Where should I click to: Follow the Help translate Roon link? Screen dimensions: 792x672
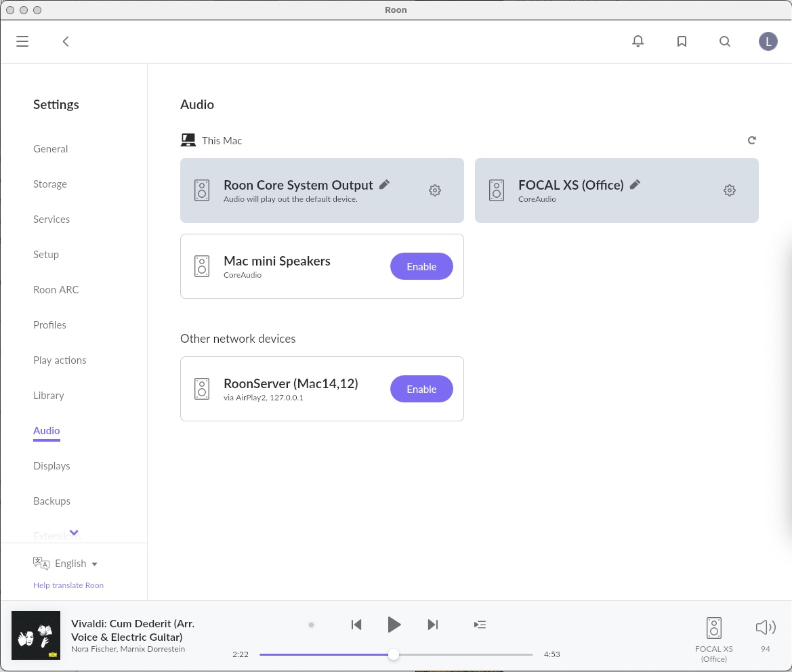click(x=68, y=585)
